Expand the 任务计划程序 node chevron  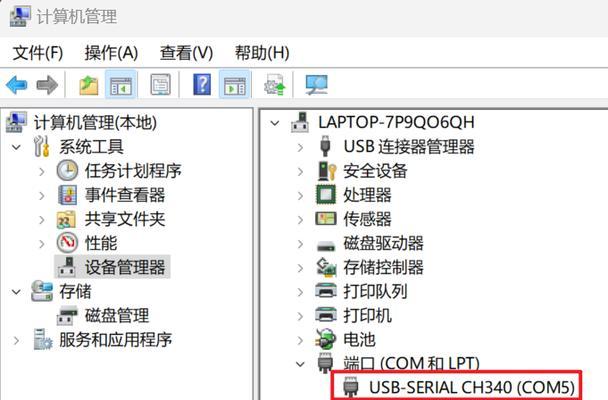[41, 171]
